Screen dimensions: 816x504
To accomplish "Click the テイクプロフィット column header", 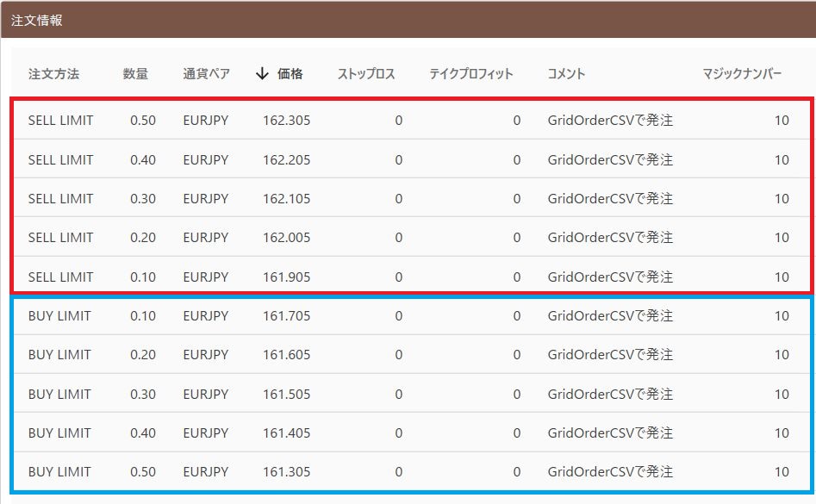I will [x=471, y=74].
